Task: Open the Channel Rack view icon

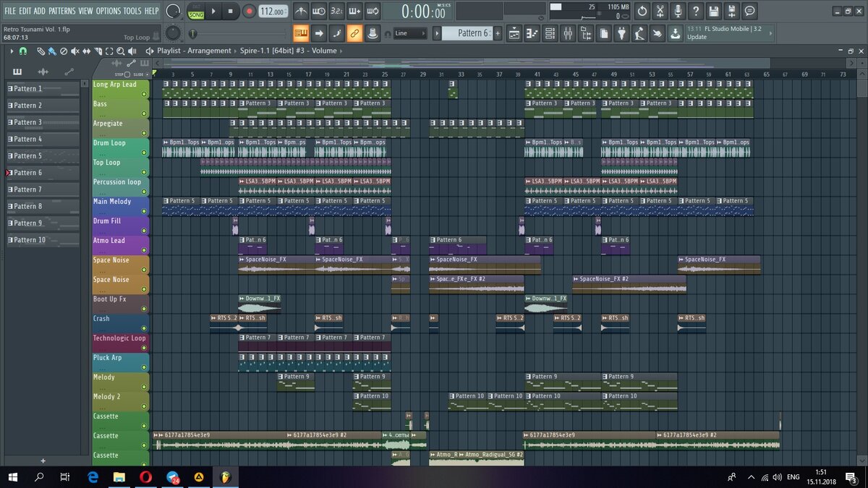Action: [x=550, y=33]
